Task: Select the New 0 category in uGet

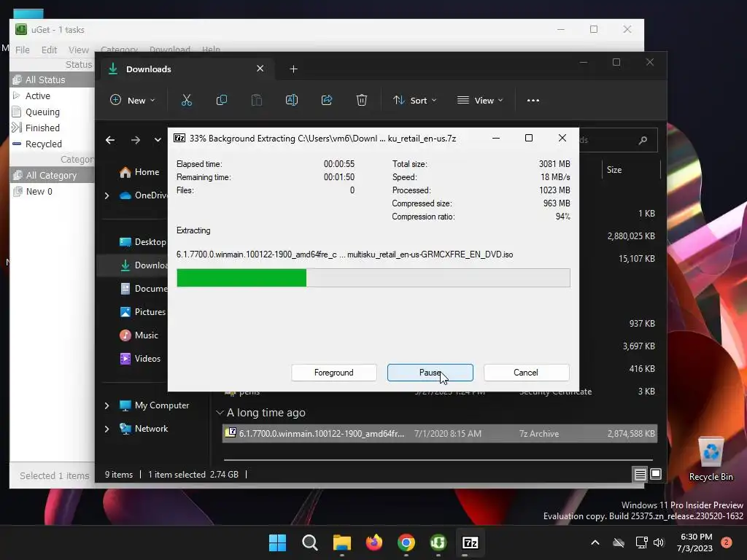Action: pyautogui.click(x=52, y=192)
